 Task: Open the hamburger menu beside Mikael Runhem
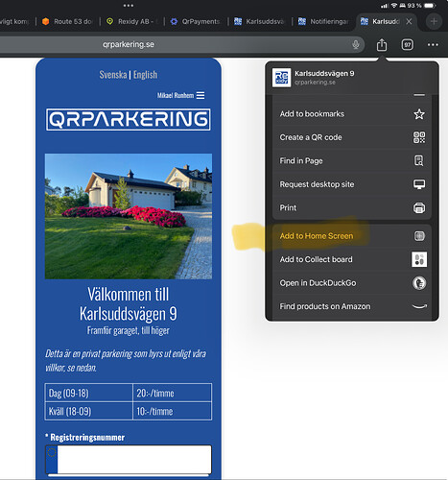point(200,95)
